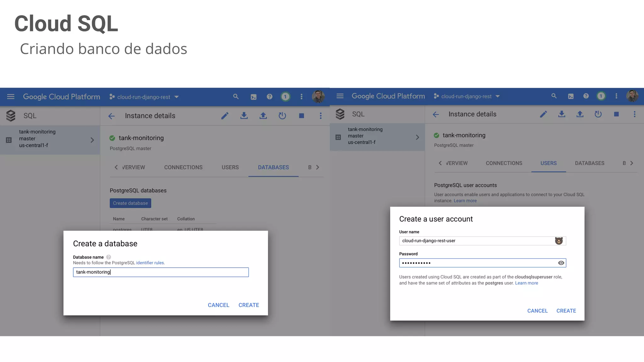Switch to Users tab, left console
This screenshot has width=644, height=362.
click(230, 167)
